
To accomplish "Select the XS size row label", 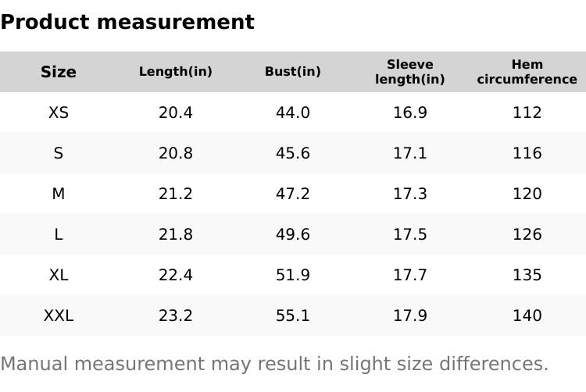I will 59,112.
